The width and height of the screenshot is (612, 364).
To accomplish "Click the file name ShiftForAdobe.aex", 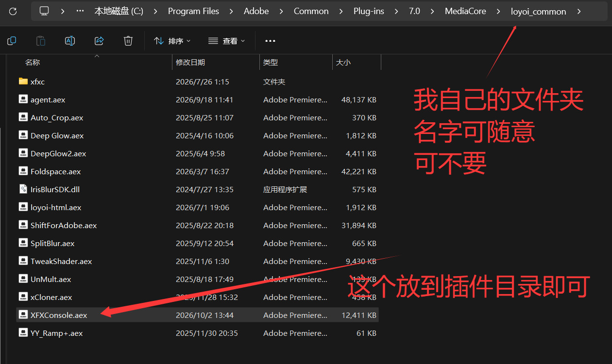I will [64, 226].
